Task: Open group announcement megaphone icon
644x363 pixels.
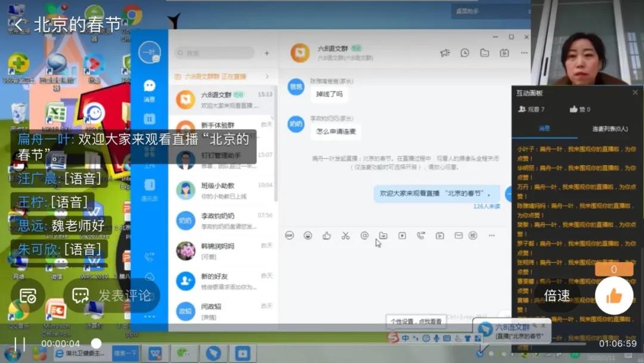Action: coord(445,53)
